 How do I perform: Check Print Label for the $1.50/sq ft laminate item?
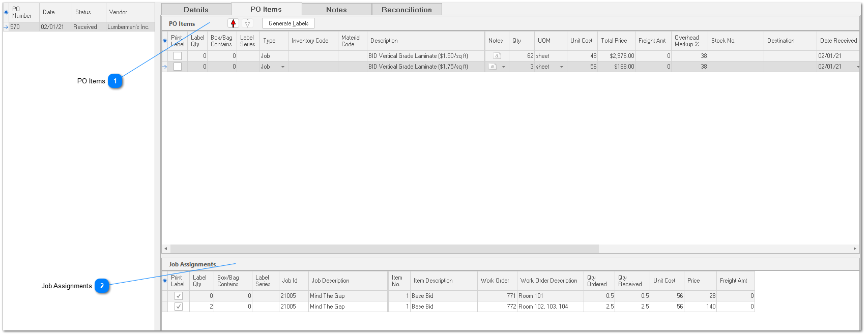click(x=178, y=56)
